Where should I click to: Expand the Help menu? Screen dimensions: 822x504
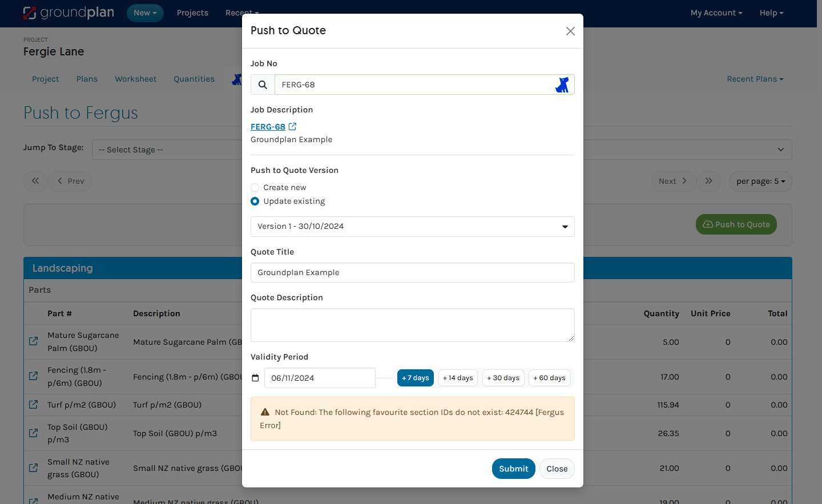tap(771, 13)
